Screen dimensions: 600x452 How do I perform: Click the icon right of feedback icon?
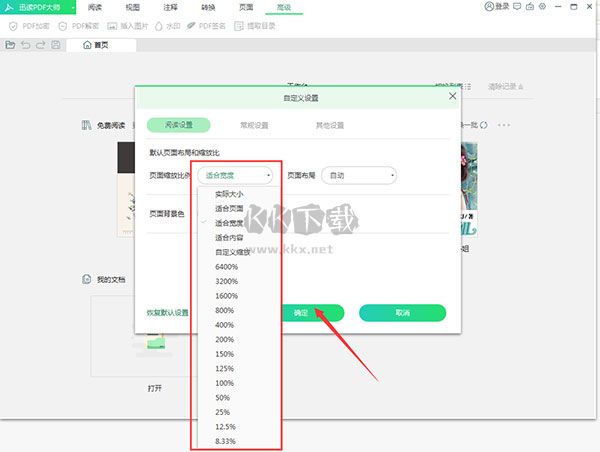point(530,6)
